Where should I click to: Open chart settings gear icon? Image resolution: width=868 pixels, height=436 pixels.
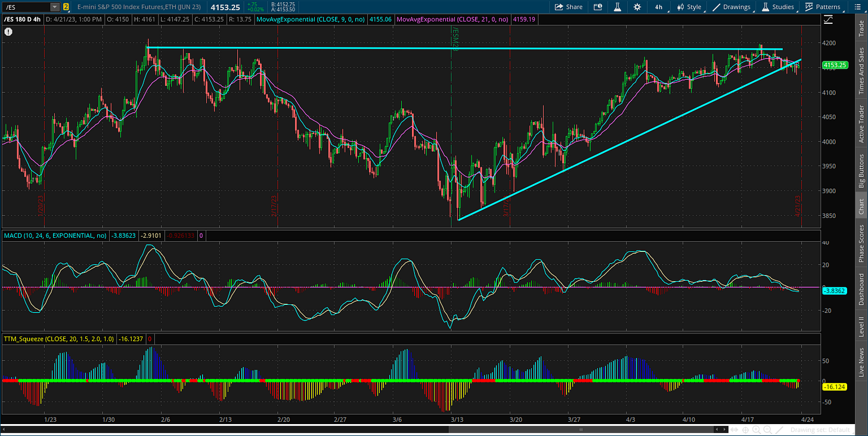637,7
